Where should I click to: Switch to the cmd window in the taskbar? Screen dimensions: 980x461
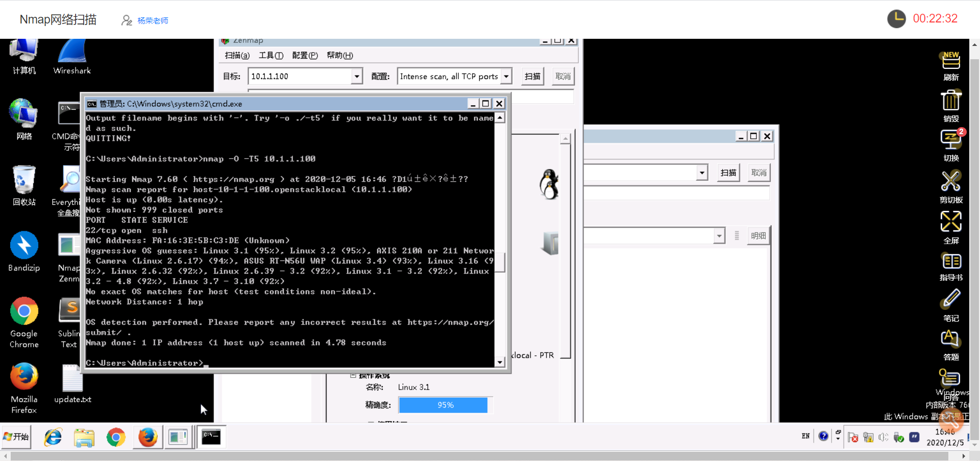coord(211,438)
